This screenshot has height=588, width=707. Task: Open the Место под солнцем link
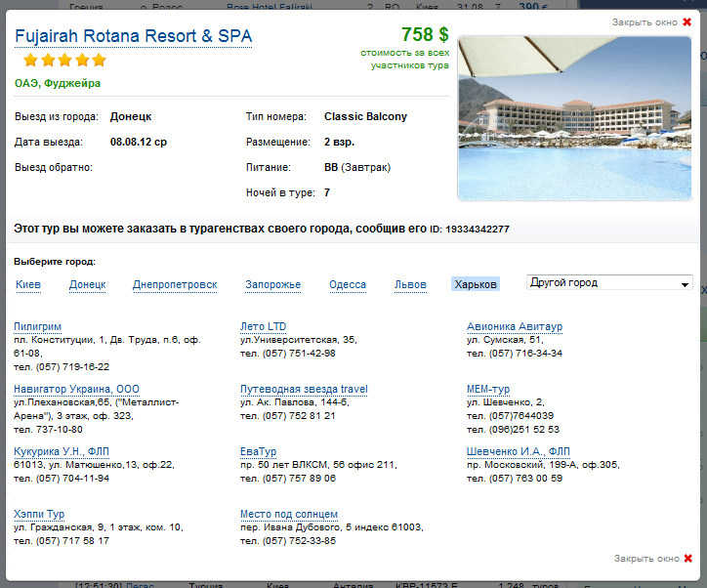289,514
